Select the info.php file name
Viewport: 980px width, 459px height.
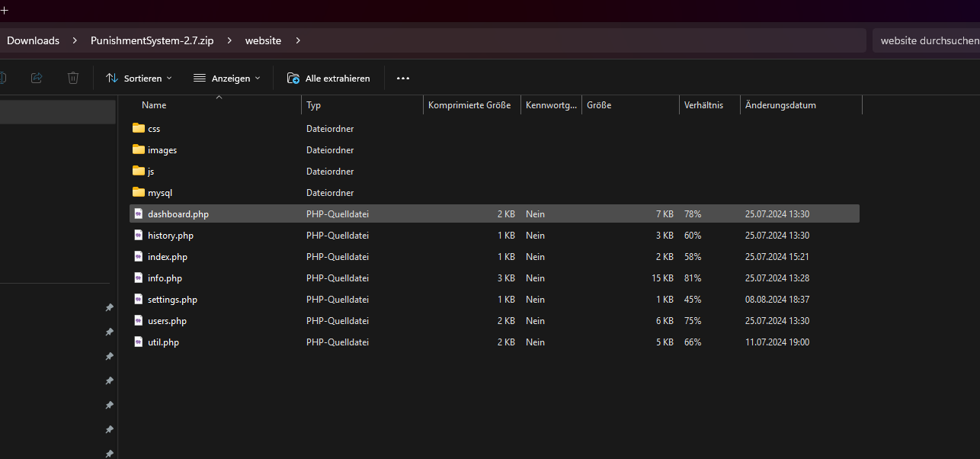(x=165, y=278)
